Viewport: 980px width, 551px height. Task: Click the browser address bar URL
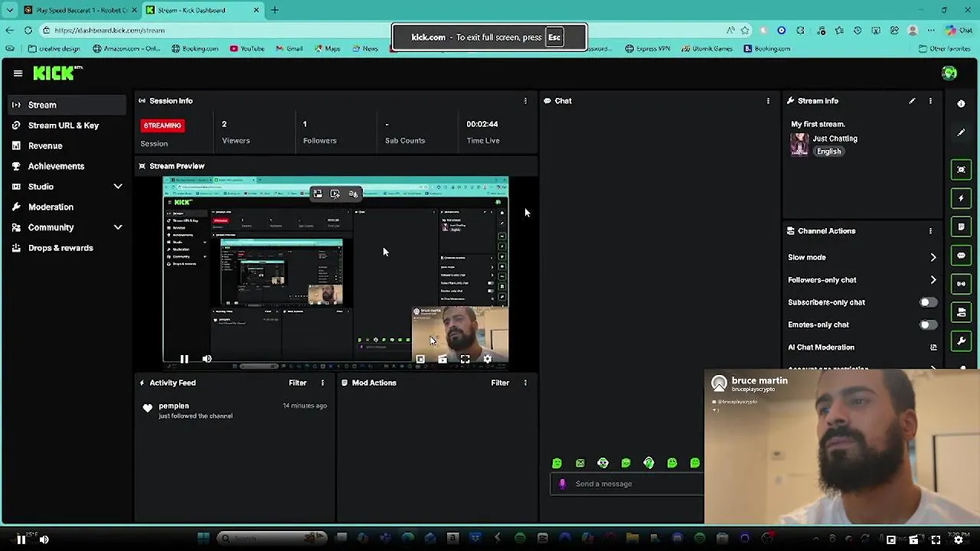pyautogui.click(x=109, y=31)
